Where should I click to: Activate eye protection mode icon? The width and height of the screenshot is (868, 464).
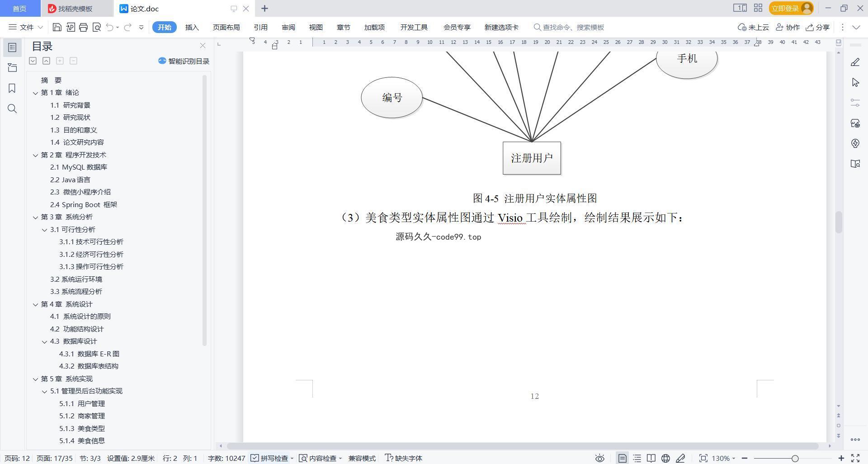[599, 458]
